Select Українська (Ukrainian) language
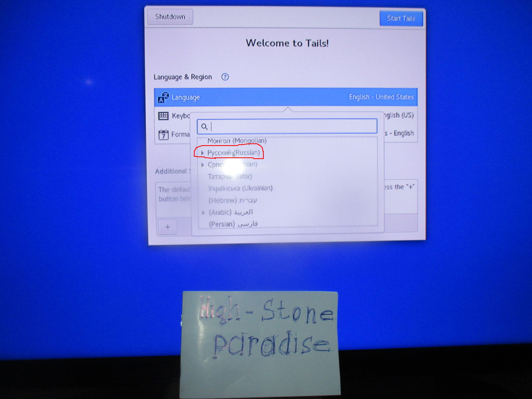This screenshot has height=399, width=532. click(240, 188)
